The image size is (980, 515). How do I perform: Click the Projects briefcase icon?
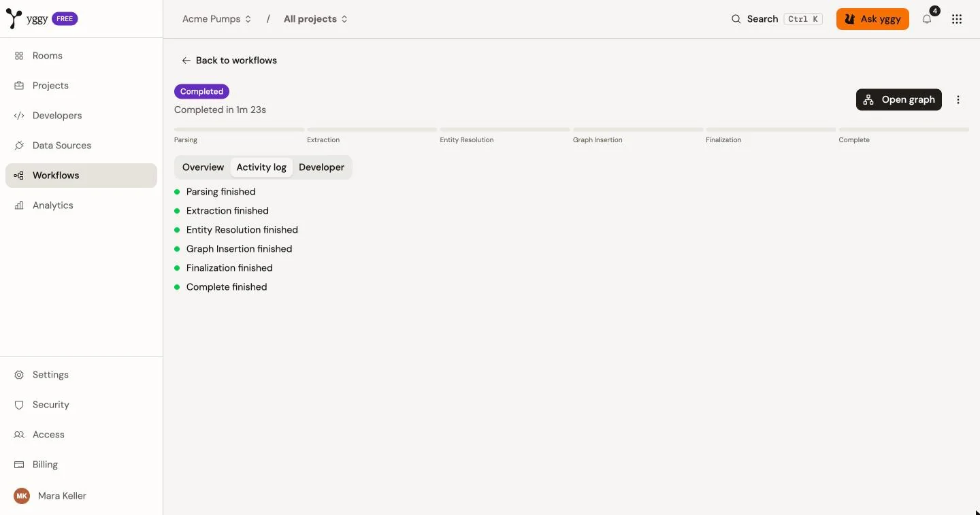pyautogui.click(x=19, y=86)
